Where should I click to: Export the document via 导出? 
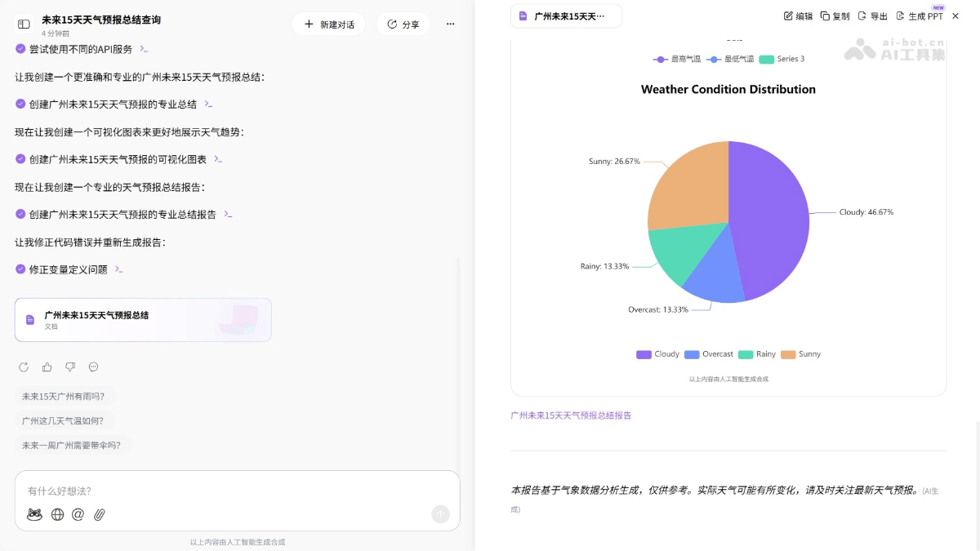click(x=872, y=16)
